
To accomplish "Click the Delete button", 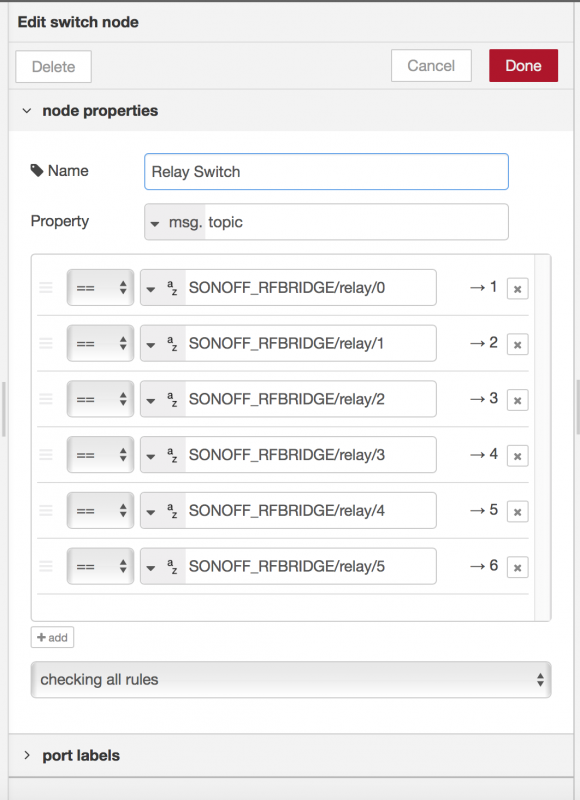I will click(54, 67).
